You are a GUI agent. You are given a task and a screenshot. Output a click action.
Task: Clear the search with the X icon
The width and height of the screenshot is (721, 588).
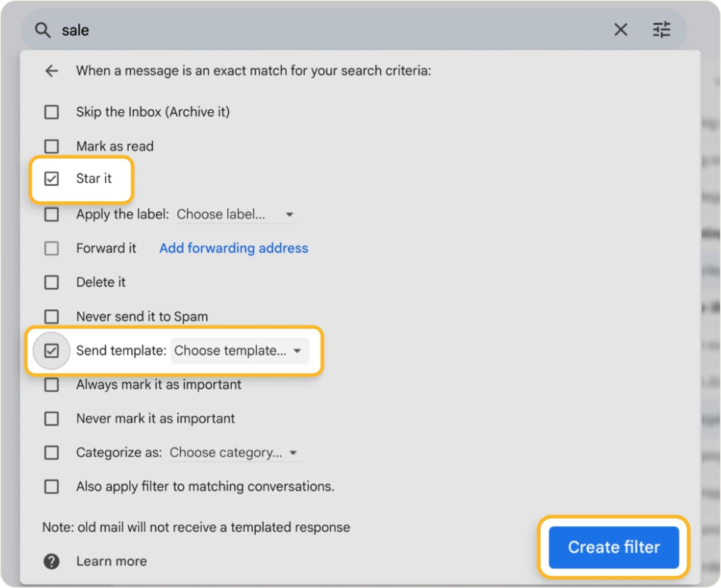621,30
